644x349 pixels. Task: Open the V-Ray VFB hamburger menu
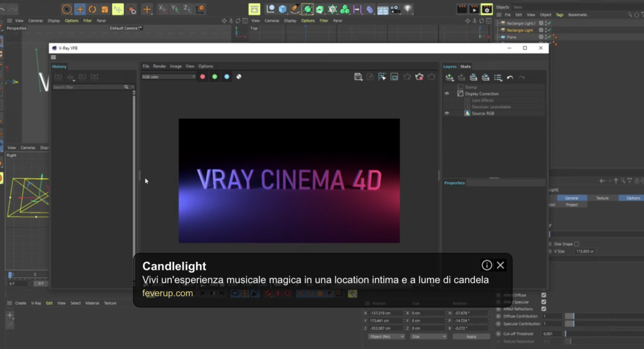[x=53, y=57]
